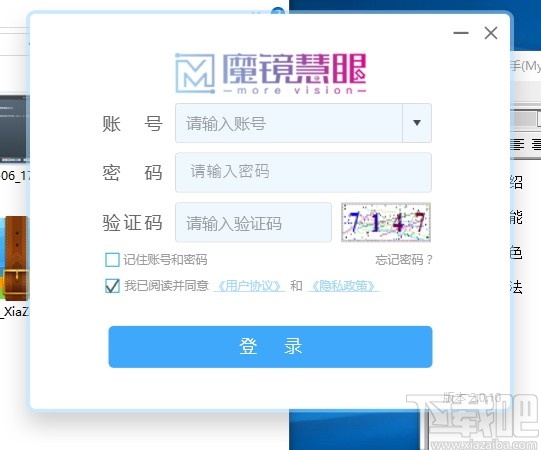This screenshot has width=541, height=450.
Task: Open the account dropdown arrow
Action: (x=417, y=123)
